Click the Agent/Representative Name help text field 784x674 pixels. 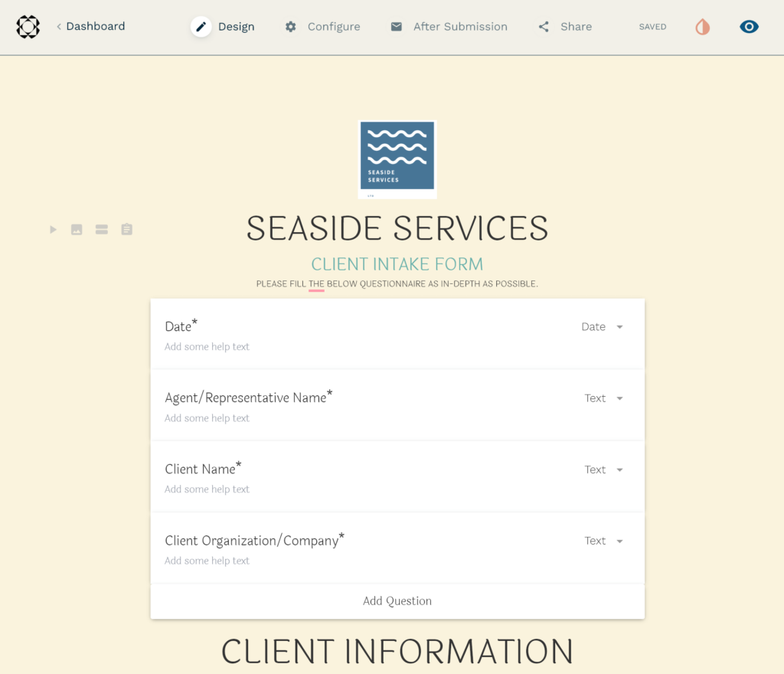tap(207, 417)
